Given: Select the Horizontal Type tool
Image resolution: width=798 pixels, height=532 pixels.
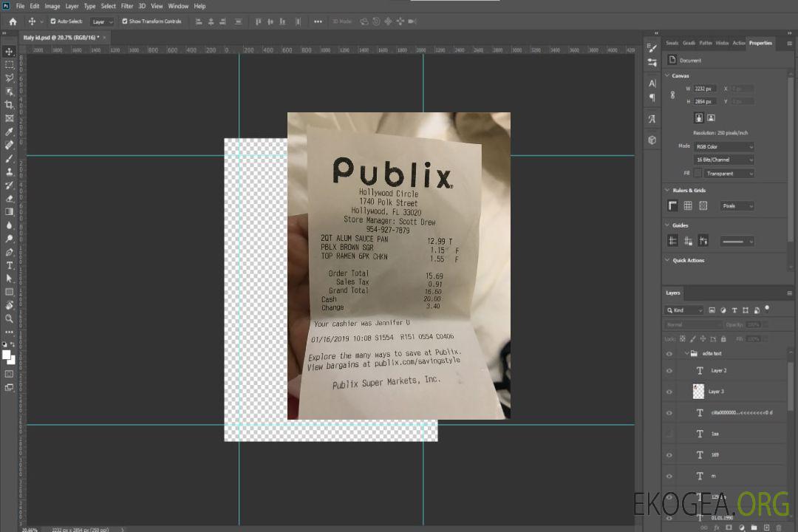Looking at the screenshot, I should pyautogui.click(x=9, y=265).
